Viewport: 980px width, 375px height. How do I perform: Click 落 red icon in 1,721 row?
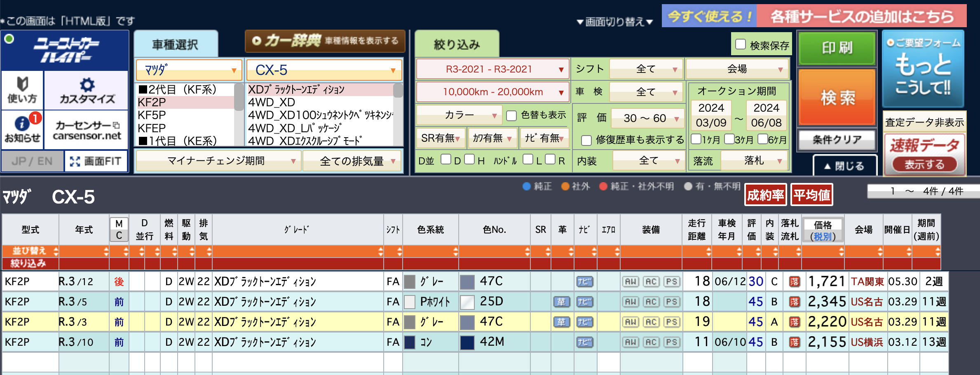794,281
